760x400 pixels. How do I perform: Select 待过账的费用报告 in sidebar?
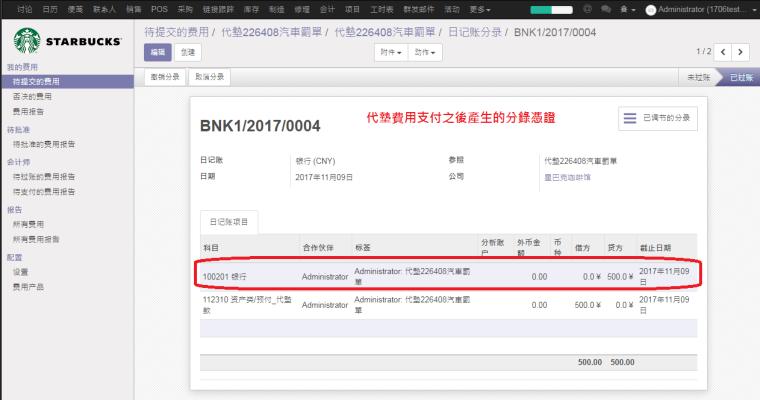44,176
